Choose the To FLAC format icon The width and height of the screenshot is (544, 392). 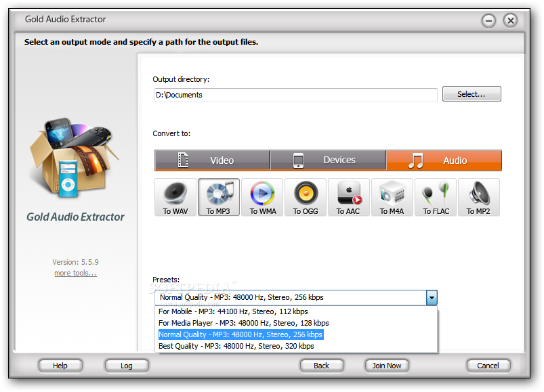(436, 197)
